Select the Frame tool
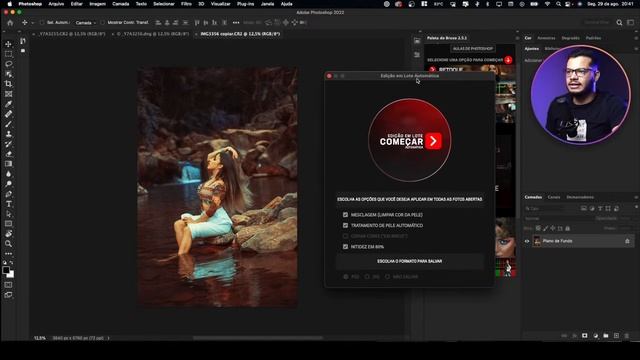This screenshot has height=360, width=640. pyautogui.click(x=8, y=94)
